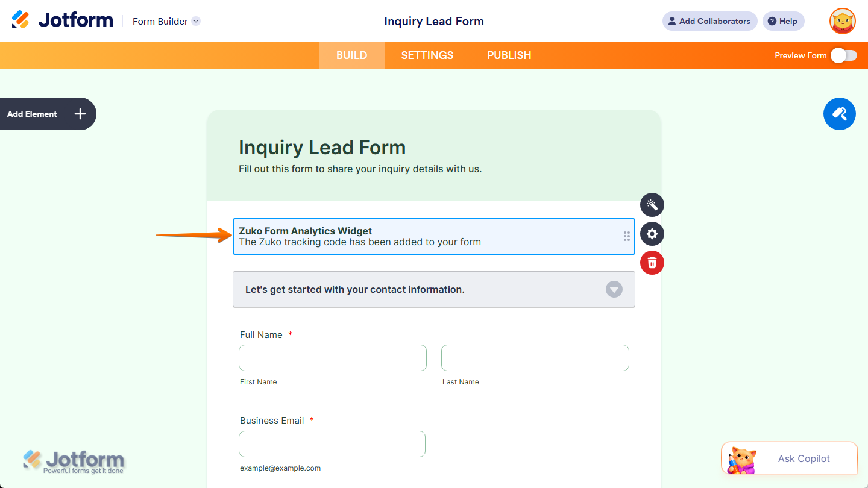Open the Zuko widget settings gear icon

tap(652, 234)
